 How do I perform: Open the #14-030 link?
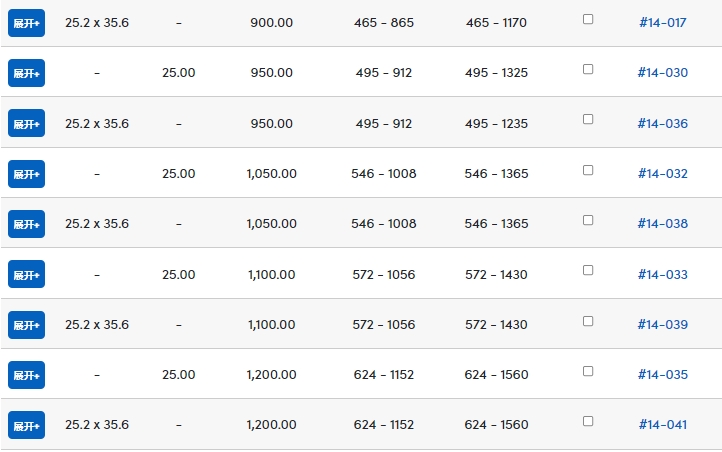[663, 73]
